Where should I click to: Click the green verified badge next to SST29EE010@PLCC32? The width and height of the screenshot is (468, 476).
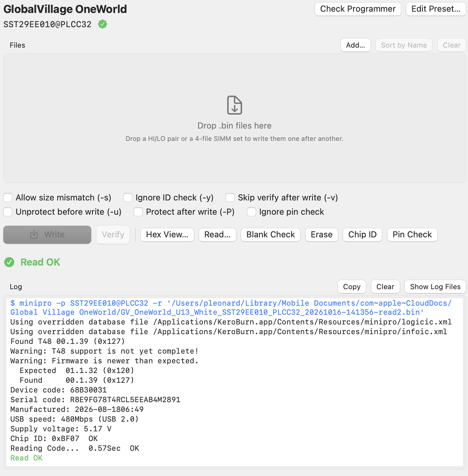103,24
